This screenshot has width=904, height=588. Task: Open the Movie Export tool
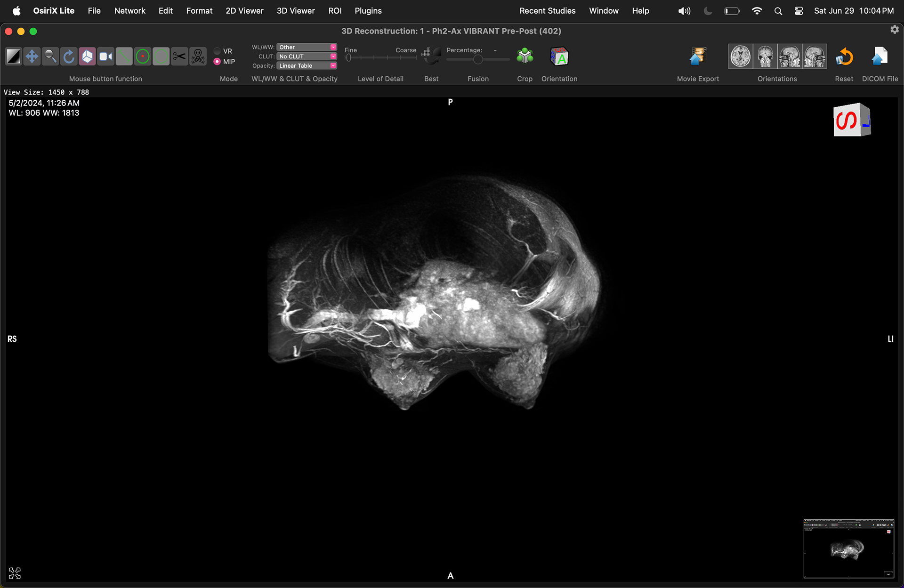(x=698, y=56)
